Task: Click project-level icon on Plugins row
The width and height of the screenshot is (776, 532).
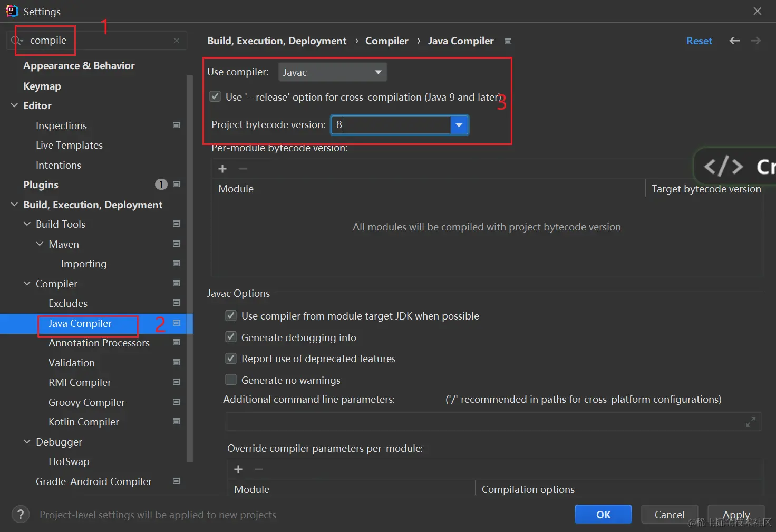Action: pyautogui.click(x=177, y=184)
